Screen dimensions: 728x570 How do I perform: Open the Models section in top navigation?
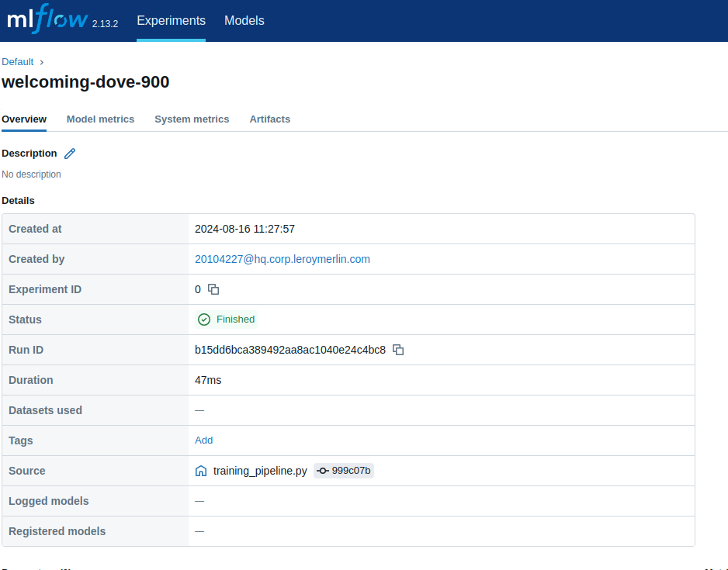pos(244,21)
